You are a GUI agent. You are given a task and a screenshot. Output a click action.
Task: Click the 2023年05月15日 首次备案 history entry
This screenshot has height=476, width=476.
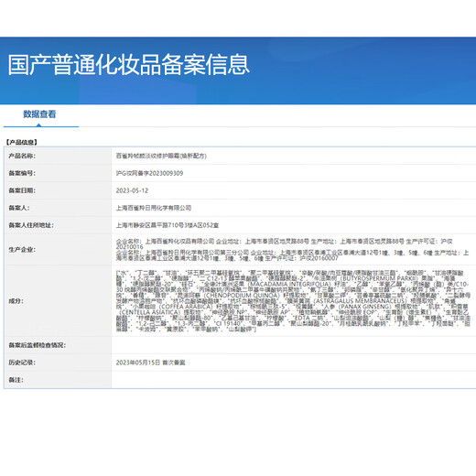click(150, 362)
